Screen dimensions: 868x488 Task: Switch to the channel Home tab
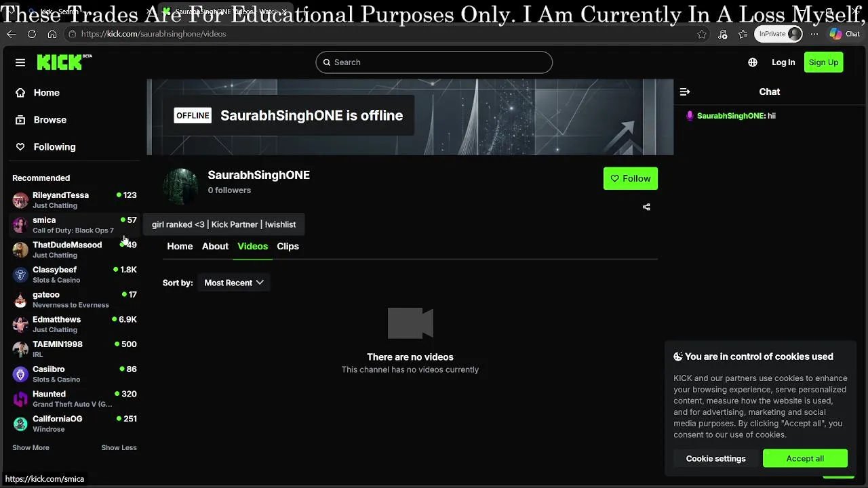pyautogui.click(x=180, y=246)
